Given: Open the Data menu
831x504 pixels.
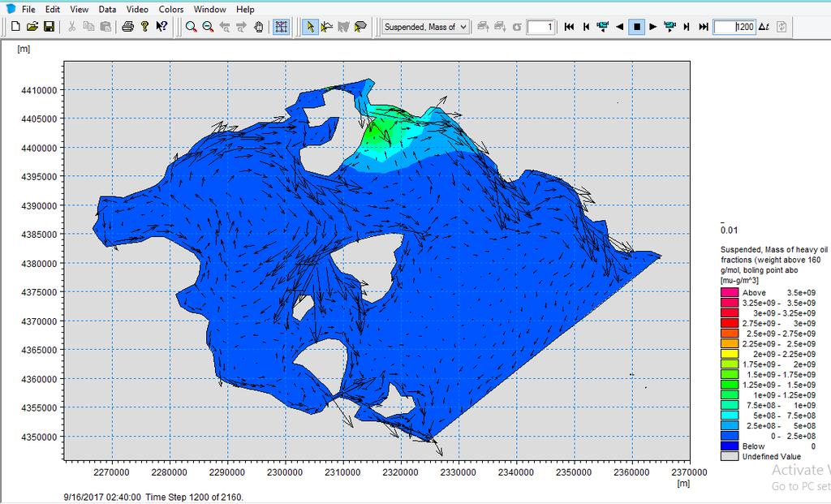Looking at the screenshot, I should (x=107, y=9).
